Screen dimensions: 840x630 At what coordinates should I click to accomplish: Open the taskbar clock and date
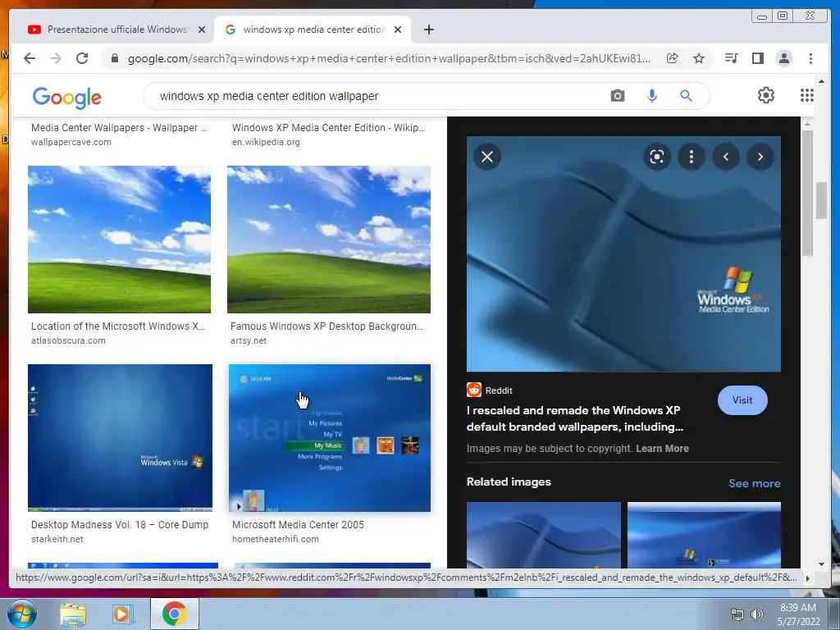pyautogui.click(x=798, y=614)
